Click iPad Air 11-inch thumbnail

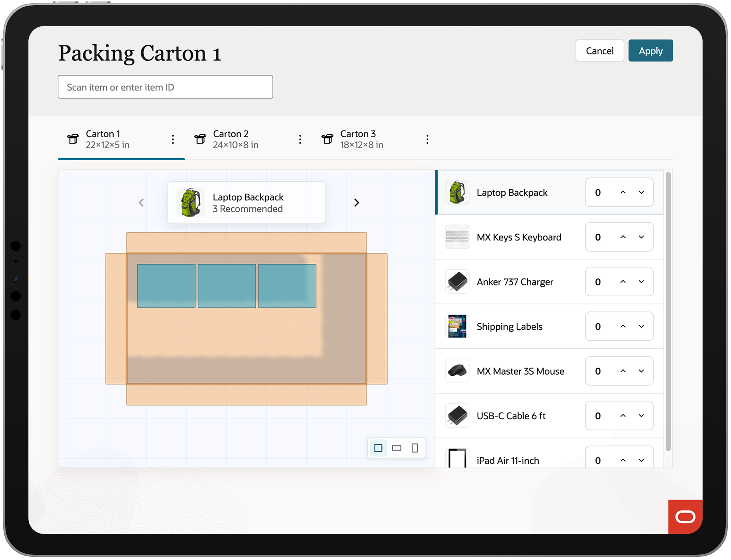(457, 458)
